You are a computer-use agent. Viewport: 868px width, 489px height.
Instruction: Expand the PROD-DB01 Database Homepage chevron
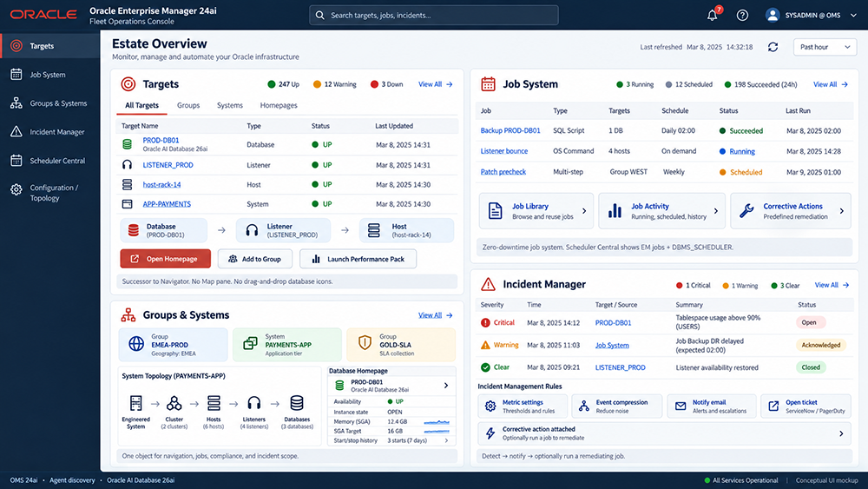pos(446,386)
